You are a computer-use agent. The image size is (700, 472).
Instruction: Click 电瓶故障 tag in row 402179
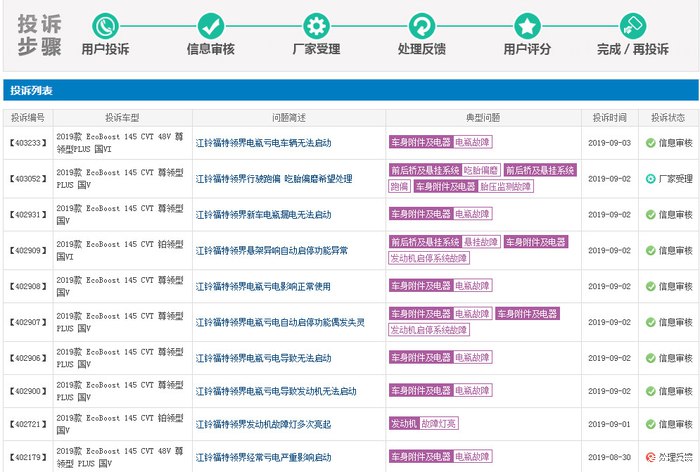point(473,456)
